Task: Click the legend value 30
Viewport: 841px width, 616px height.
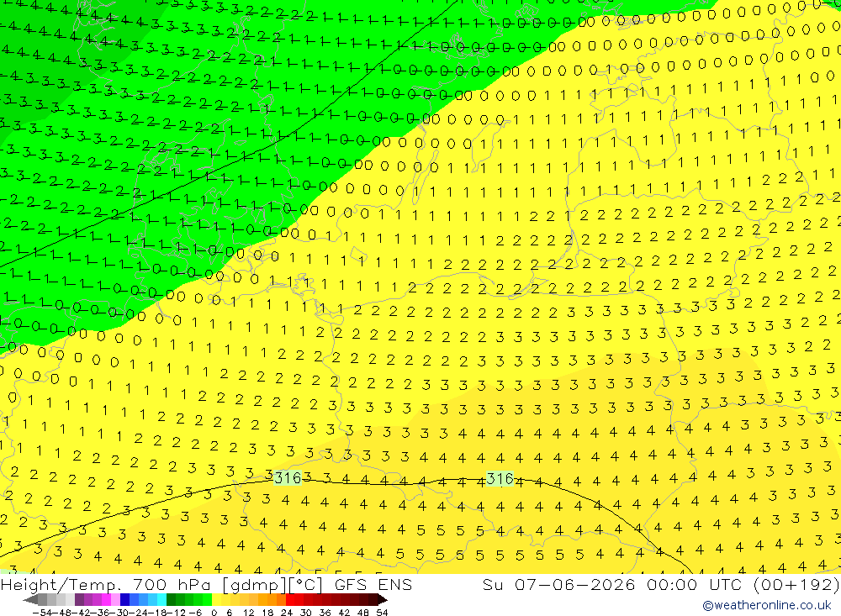Action: tap(306, 613)
